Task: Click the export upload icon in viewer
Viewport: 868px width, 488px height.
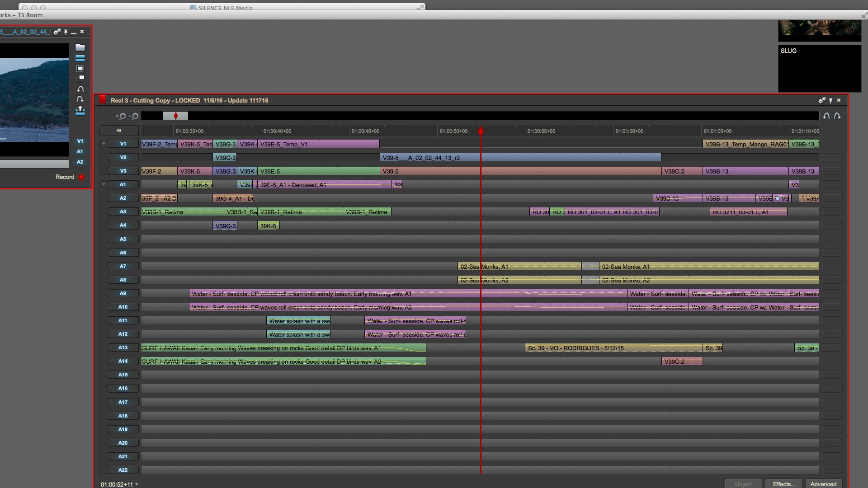Action: [x=80, y=110]
